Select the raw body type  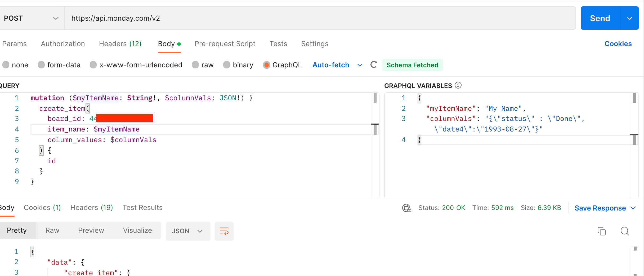tap(195, 65)
